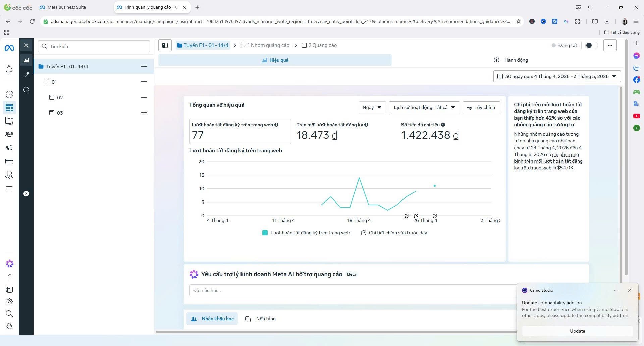Open the Ngày breakdown dropdown

[x=372, y=107]
